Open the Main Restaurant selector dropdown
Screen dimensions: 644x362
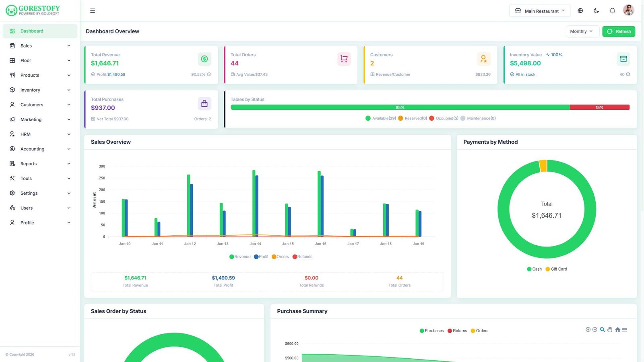(x=540, y=11)
